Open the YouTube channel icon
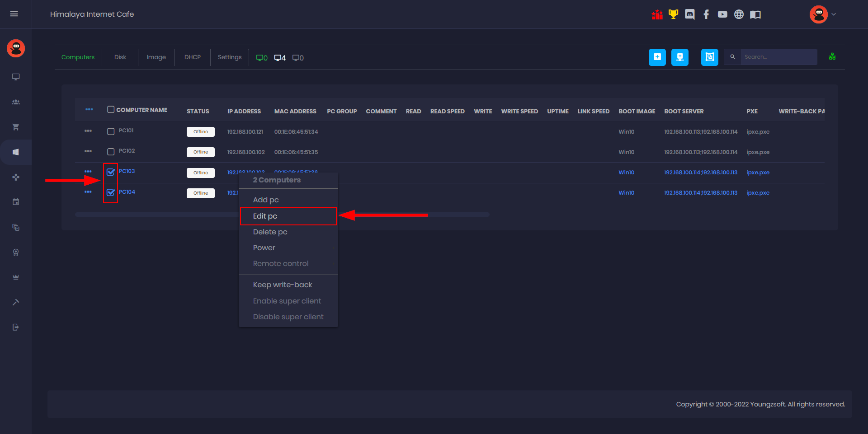868x434 pixels. click(x=722, y=14)
